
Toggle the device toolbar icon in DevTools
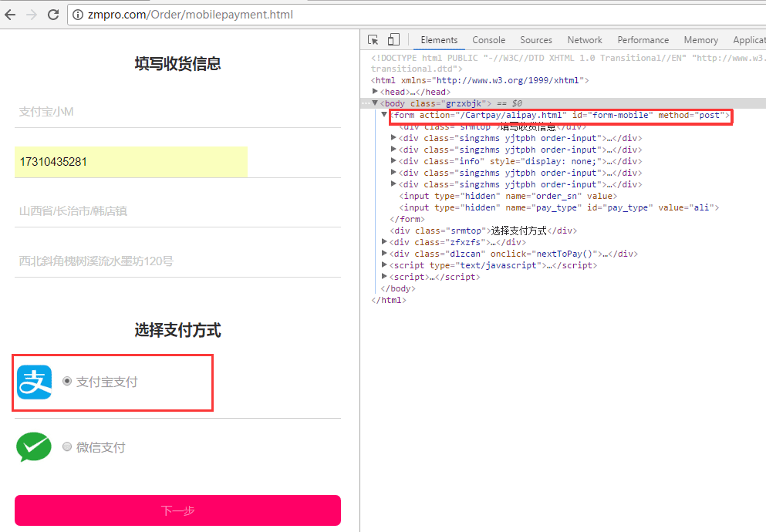[x=393, y=40]
